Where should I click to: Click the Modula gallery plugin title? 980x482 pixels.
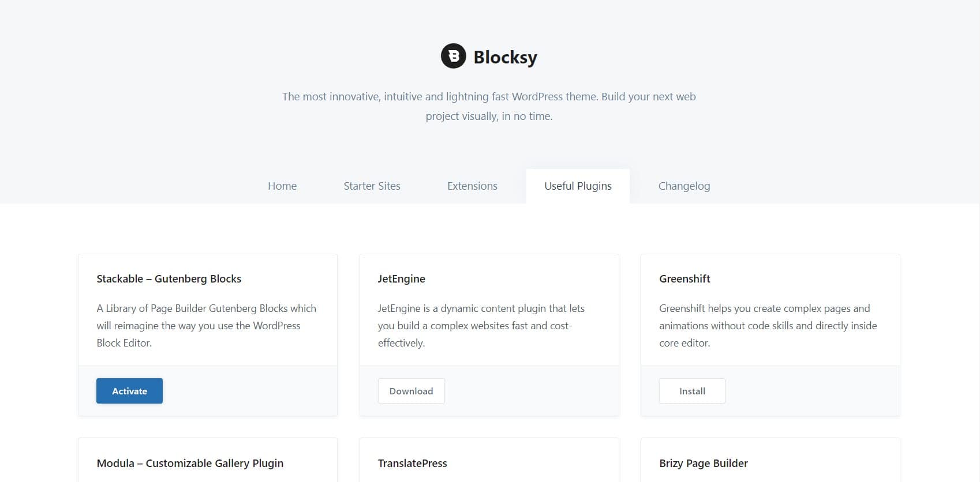190,463
